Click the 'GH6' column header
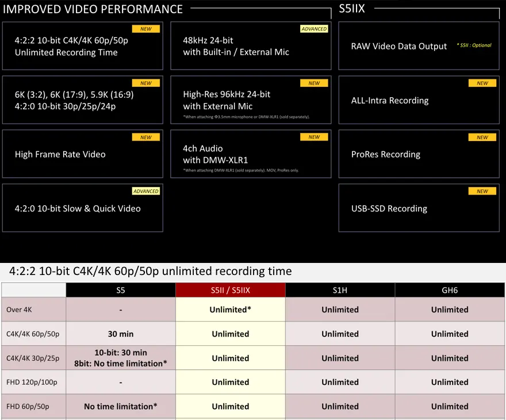 click(x=450, y=290)
